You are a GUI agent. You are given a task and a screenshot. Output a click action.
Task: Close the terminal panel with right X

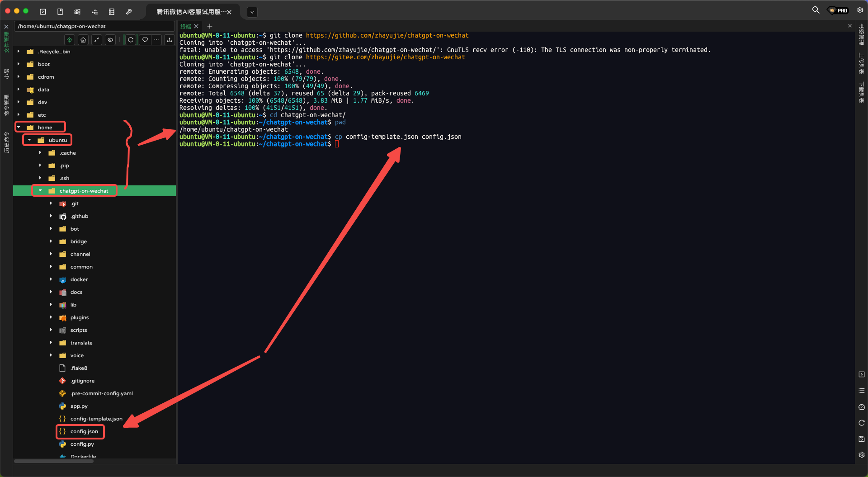[850, 26]
